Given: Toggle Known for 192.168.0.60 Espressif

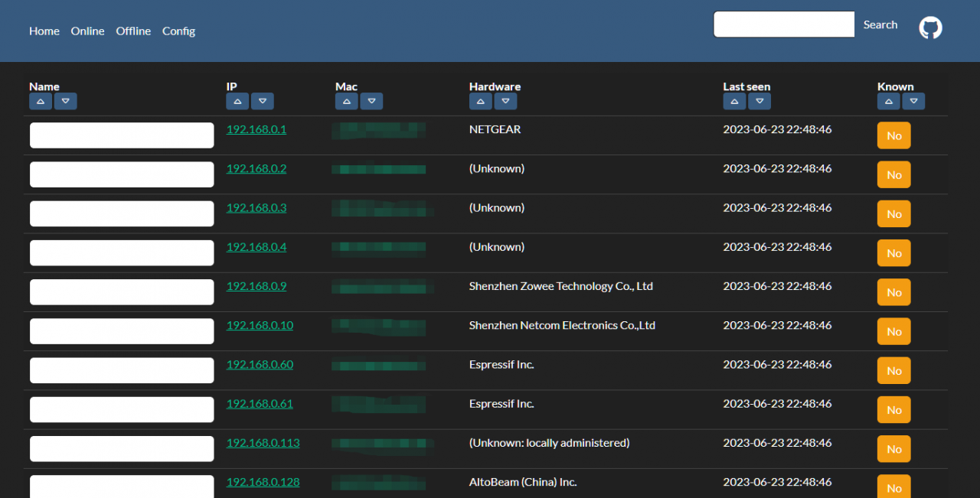Looking at the screenshot, I should pyautogui.click(x=894, y=370).
